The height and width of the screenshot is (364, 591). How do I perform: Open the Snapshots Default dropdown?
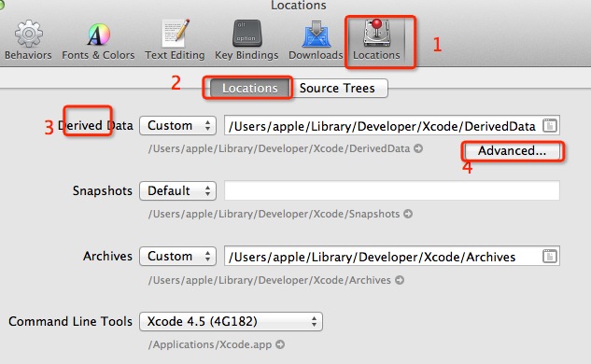[x=178, y=190]
